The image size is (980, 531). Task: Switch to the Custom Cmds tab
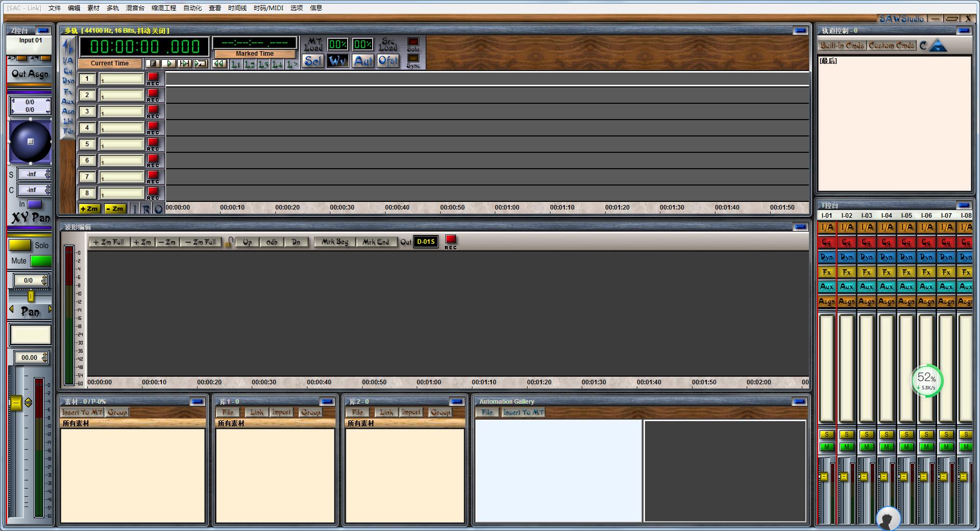click(x=891, y=45)
